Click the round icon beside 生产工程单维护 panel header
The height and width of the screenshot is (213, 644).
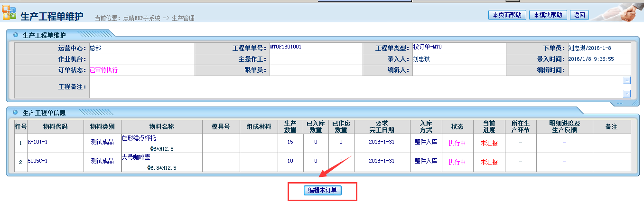click(16, 35)
